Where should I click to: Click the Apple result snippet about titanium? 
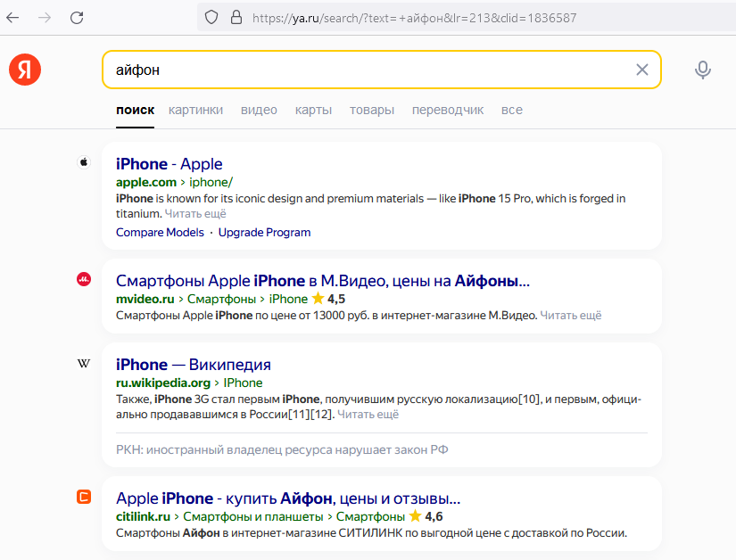371,206
